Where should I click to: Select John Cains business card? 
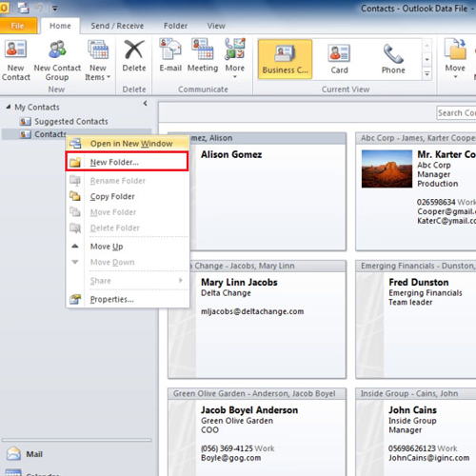point(416,432)
